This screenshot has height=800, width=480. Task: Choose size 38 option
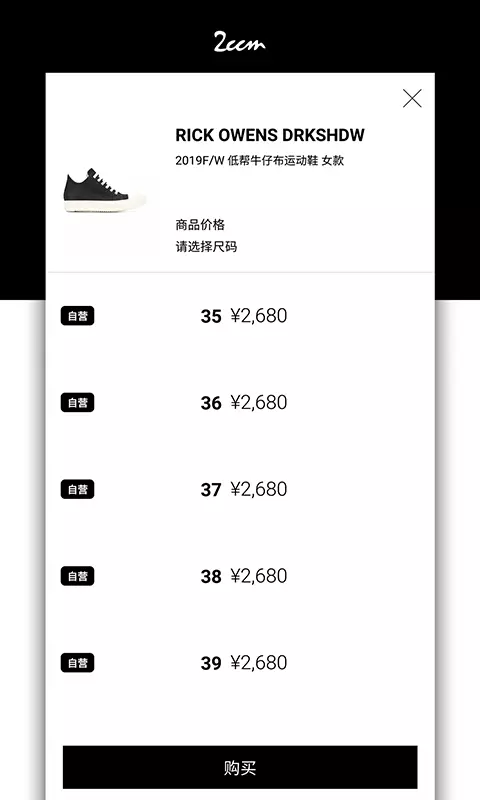(240, 576)
